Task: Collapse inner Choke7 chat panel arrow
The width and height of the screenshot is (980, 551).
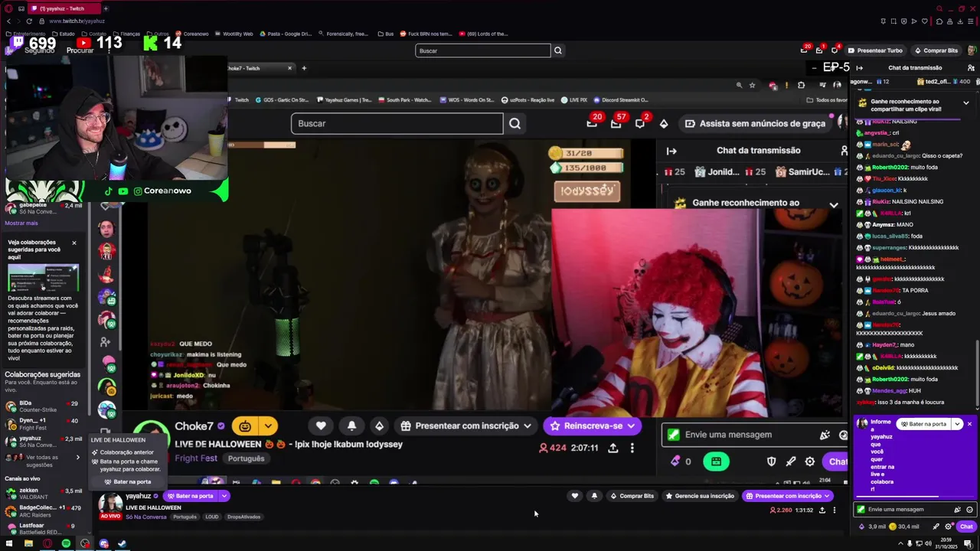Action: tap(671, 151)
